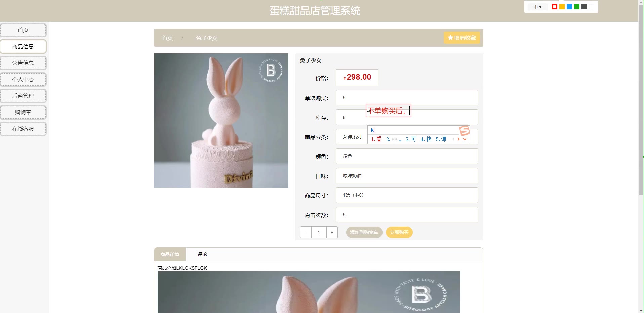Choose IME candidate 4 快
This screenshot has width=644, height=313.
pos(426,139)
